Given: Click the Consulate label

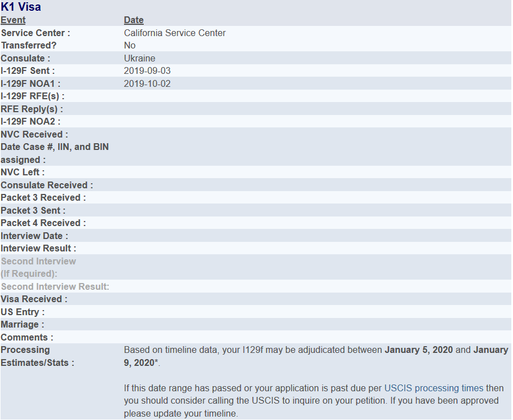Looking at the screenshot, I should [x=25, y=58].
